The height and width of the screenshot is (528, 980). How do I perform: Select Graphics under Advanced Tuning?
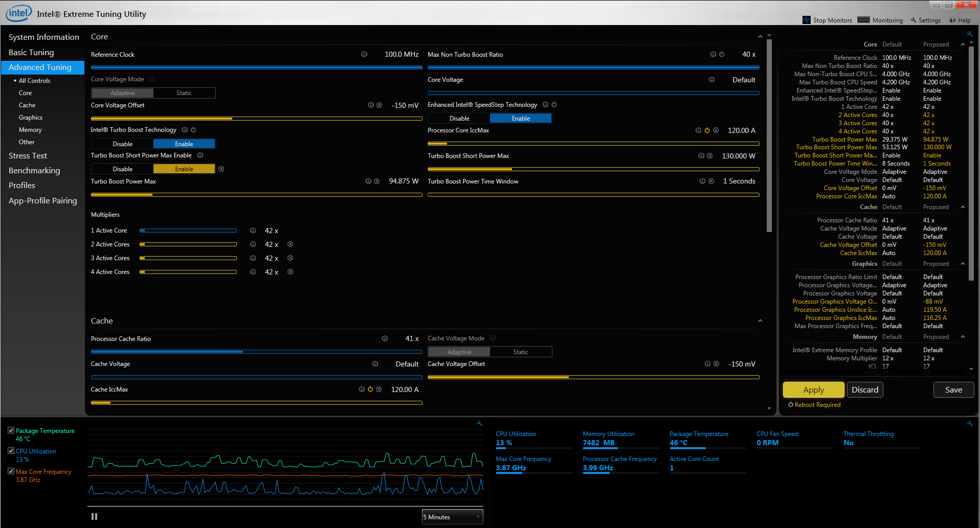tap(31, 118)
